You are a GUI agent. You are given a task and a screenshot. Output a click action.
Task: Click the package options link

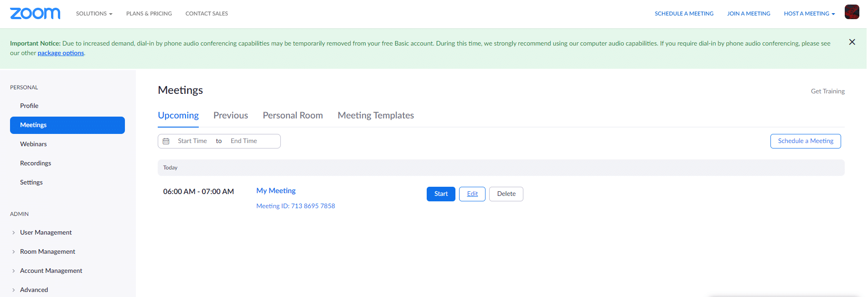tap(61, 53)
